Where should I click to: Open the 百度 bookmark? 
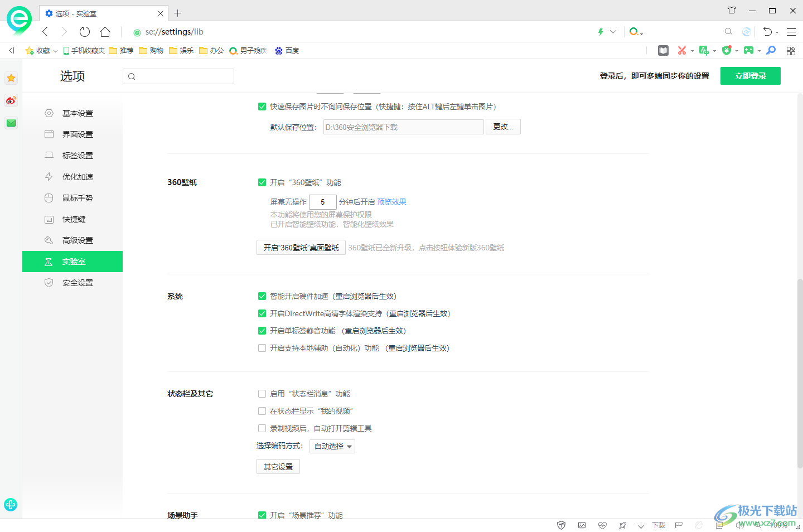click(x=287, y=51)
